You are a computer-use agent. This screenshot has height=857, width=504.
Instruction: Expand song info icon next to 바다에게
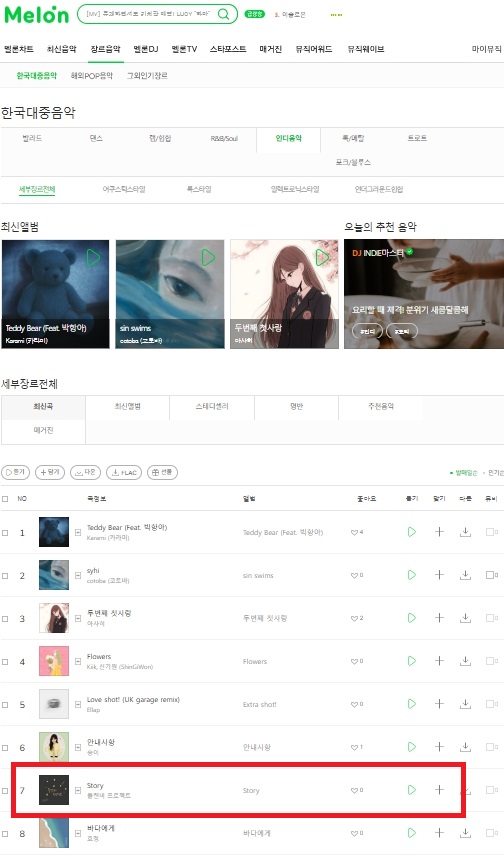78,833
